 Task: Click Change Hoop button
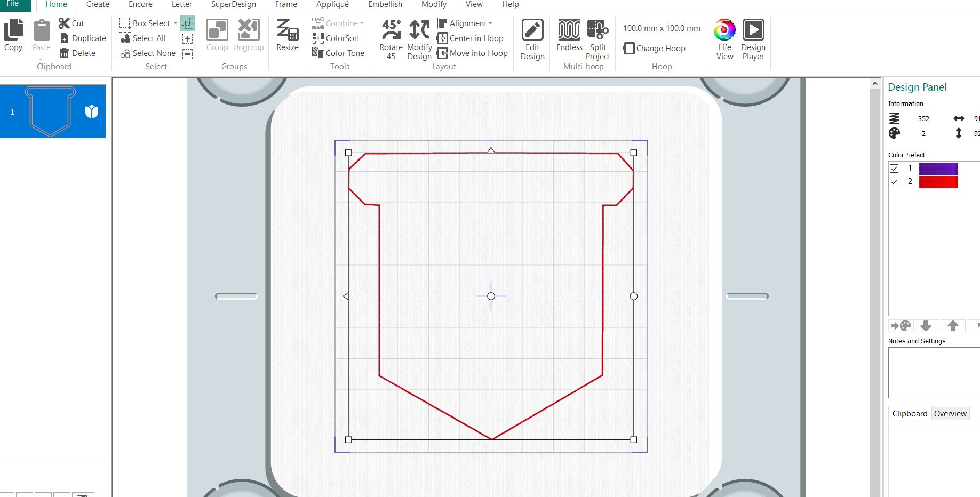[x=655, y=48]
